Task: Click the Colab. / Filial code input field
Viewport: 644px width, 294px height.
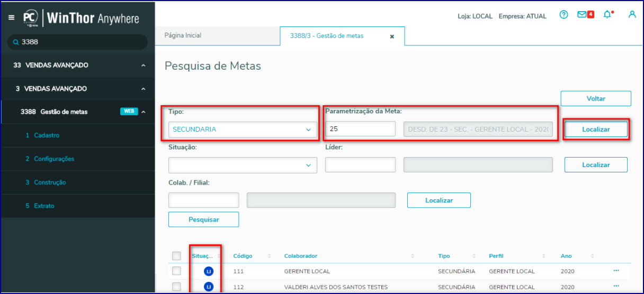Action: (x=204, y=200)
